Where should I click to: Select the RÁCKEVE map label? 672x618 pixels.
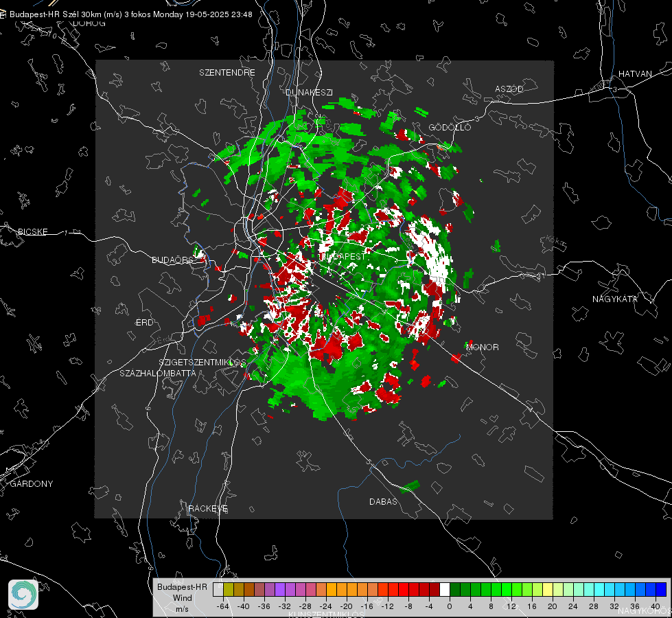[208, 509]
